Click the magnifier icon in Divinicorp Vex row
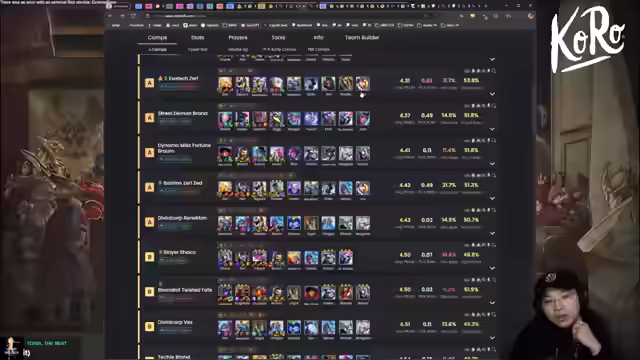The width and height of the screenshot is (640, 360). pos(494,315)
